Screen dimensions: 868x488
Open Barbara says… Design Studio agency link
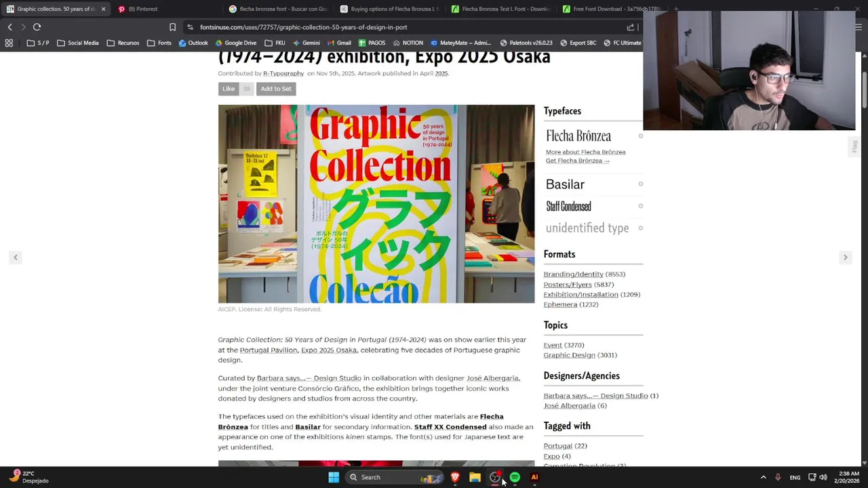[x=595, y=396]
